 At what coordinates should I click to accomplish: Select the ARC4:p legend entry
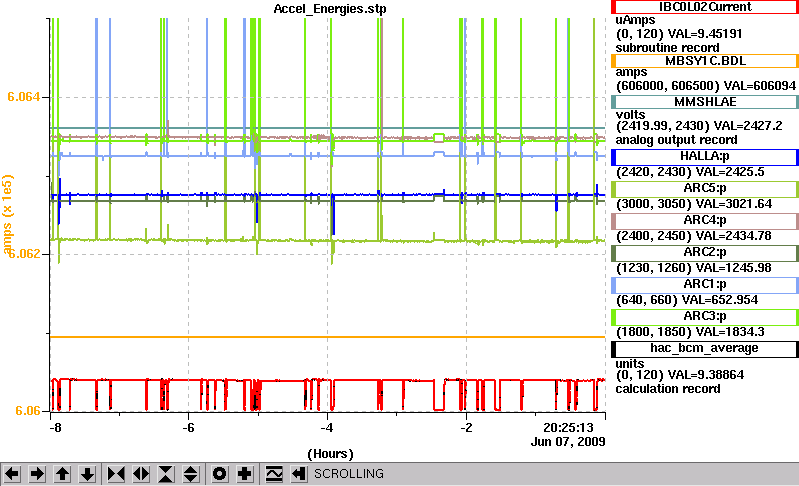click(705, 221)
